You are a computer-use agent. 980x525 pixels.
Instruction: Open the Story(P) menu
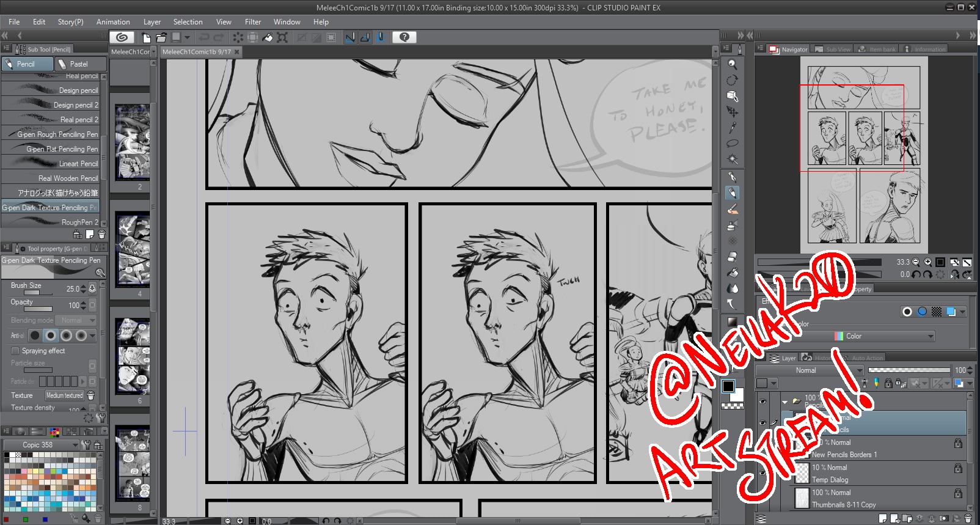click(x=70, y=21)
